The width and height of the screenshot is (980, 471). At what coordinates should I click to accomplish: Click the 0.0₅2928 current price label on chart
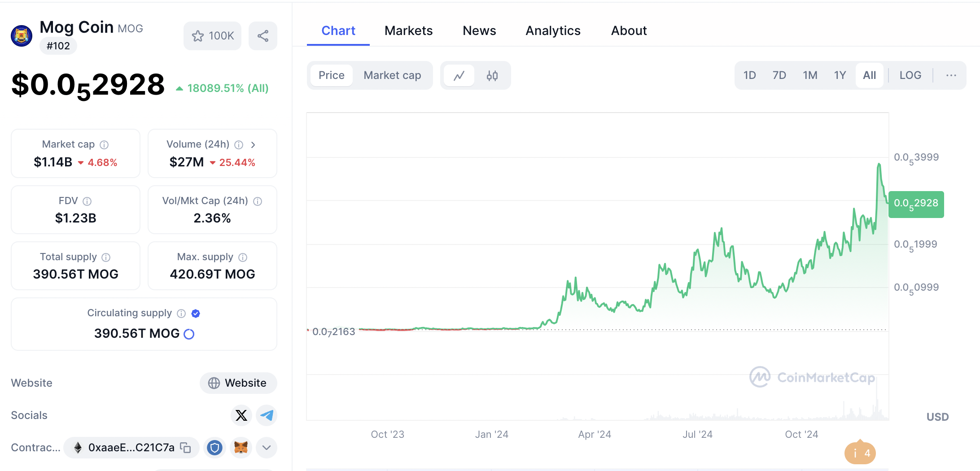(916, 204)
